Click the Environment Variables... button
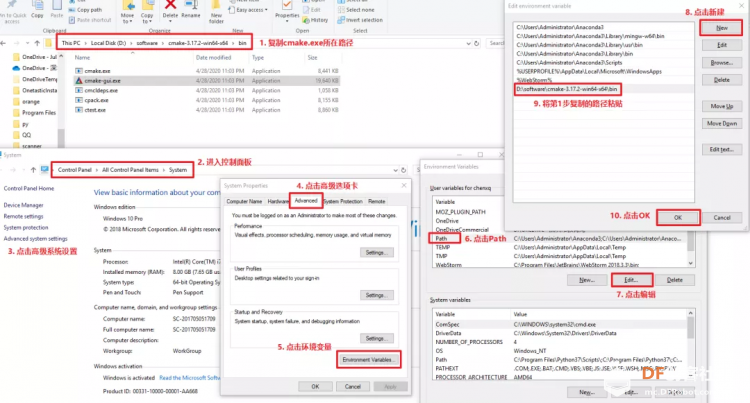 tap(368, 359)
